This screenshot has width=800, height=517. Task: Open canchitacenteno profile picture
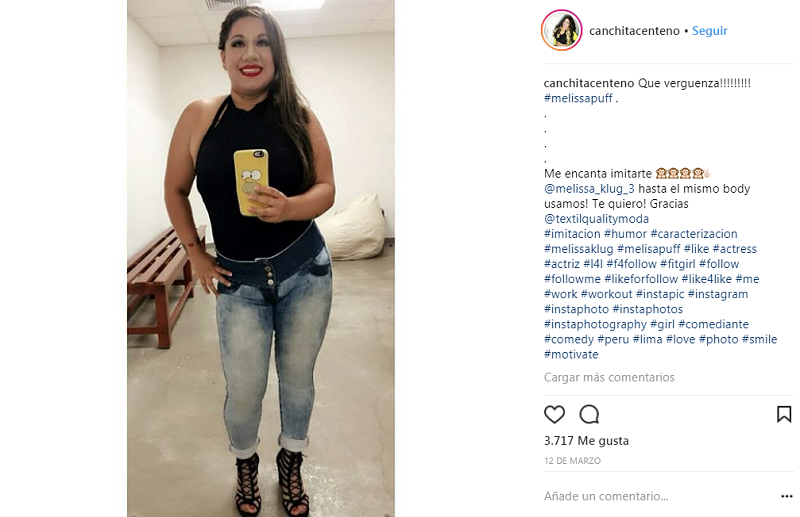(561, 31)
